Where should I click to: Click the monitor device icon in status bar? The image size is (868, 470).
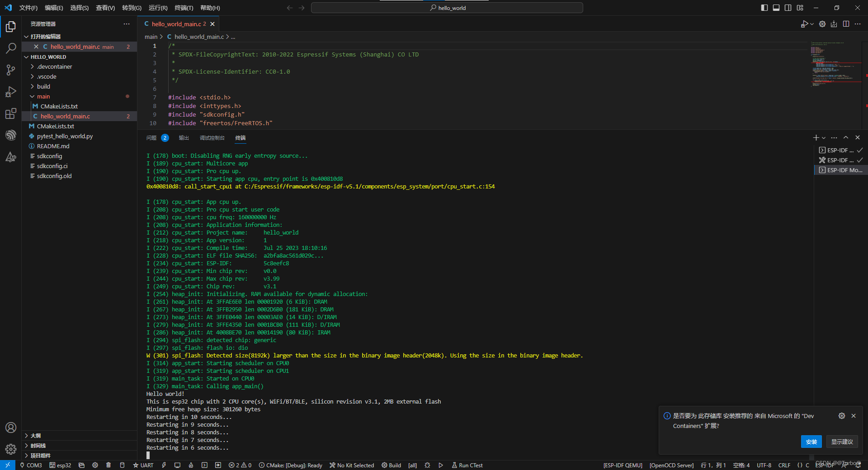tap(177, 465)
